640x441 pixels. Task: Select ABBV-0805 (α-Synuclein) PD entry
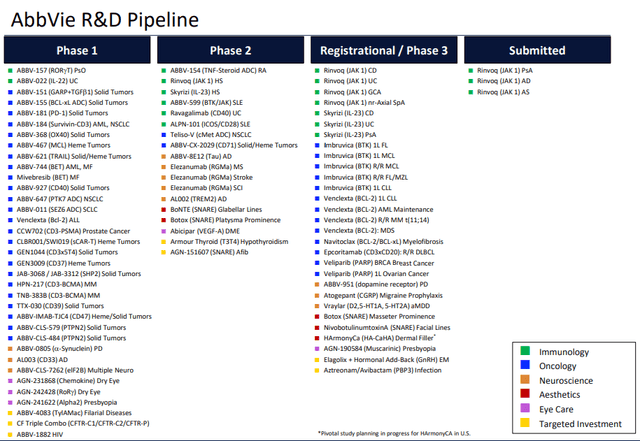[x=59, y=349]
